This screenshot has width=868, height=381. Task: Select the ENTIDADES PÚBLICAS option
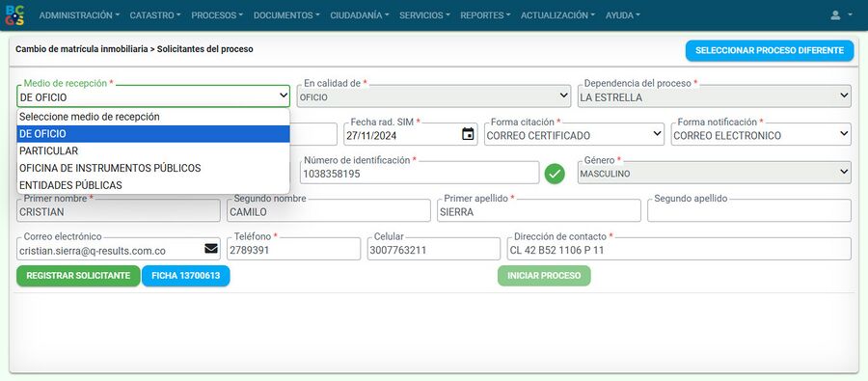[x=153, y=185]
